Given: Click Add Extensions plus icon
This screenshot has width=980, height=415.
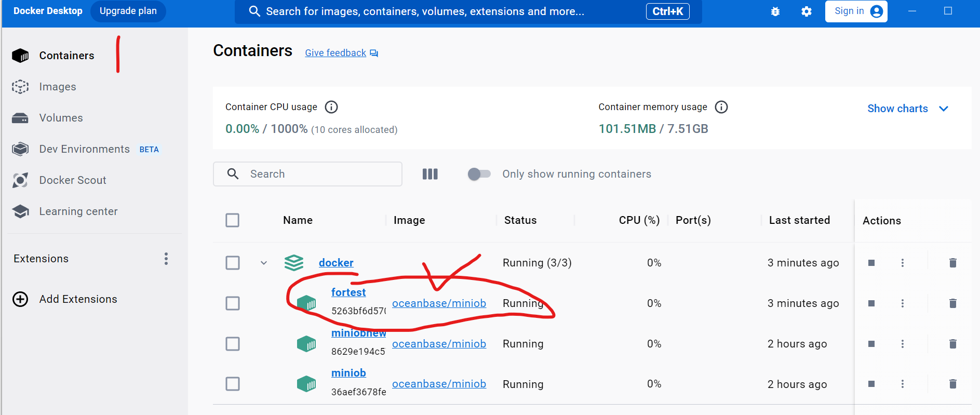Looking at the screenshot, I should coord(20,299).
